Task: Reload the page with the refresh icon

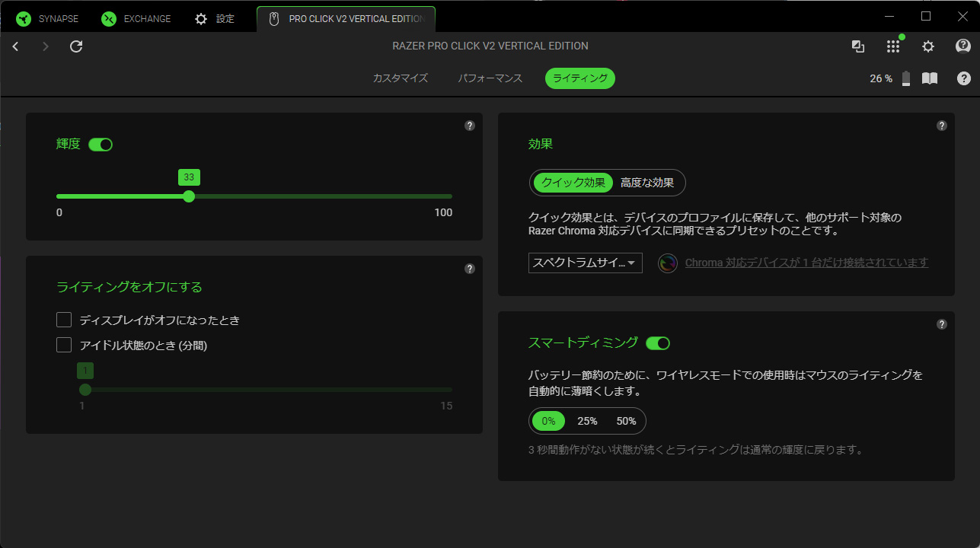Action: pos(76,46)
